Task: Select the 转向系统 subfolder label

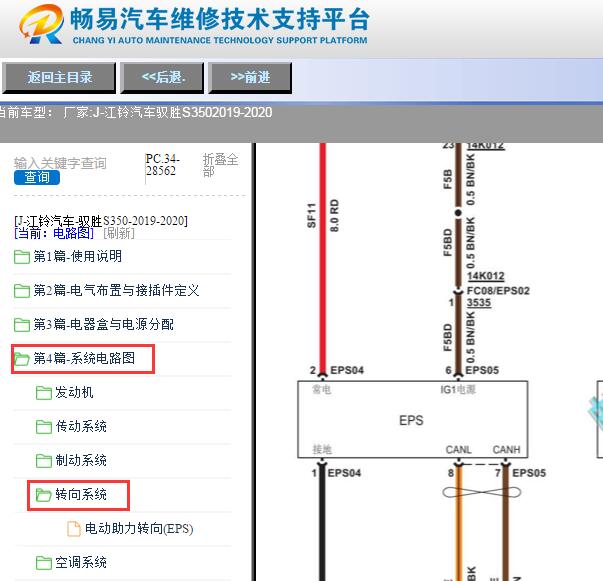Action: tap(81, 494)
